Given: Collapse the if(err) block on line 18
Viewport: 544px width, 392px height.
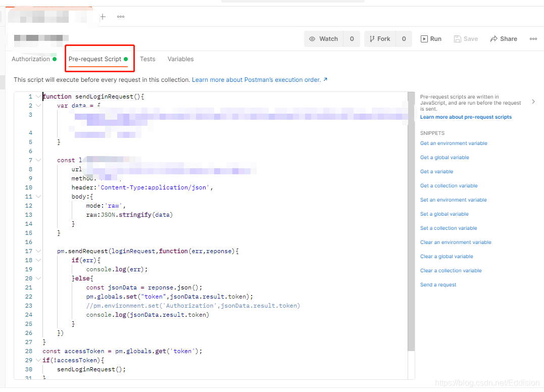Looking at the screenshot, I should (38, 260).
